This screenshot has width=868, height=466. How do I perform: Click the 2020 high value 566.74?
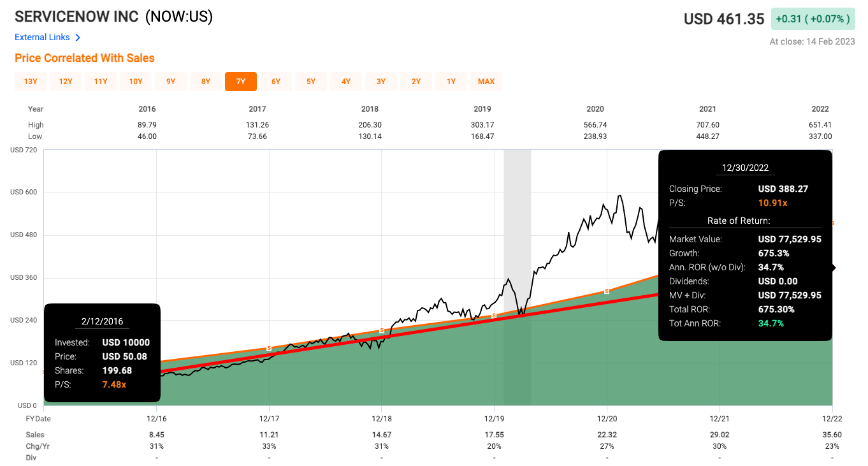click(595, 125)
